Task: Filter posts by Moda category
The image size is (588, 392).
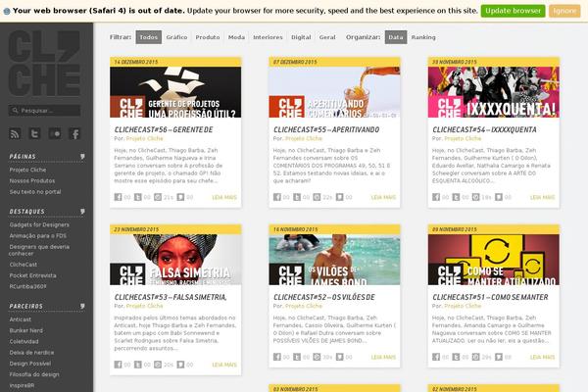Action: 237,37
